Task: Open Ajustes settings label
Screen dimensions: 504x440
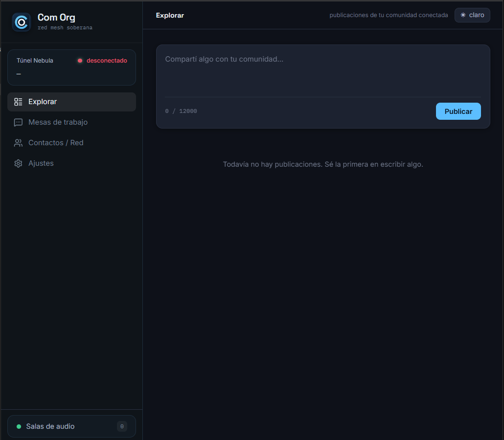Action: tap(41, 163)
